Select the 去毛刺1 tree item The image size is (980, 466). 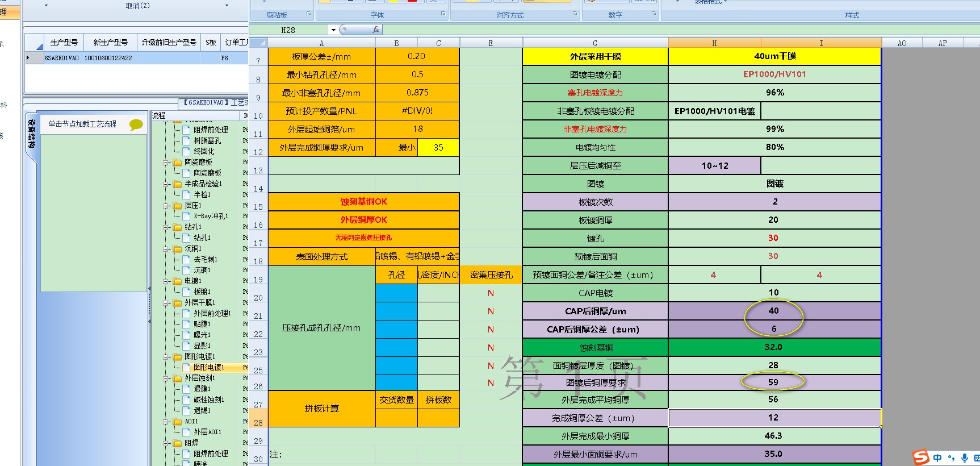click(206, 259)
